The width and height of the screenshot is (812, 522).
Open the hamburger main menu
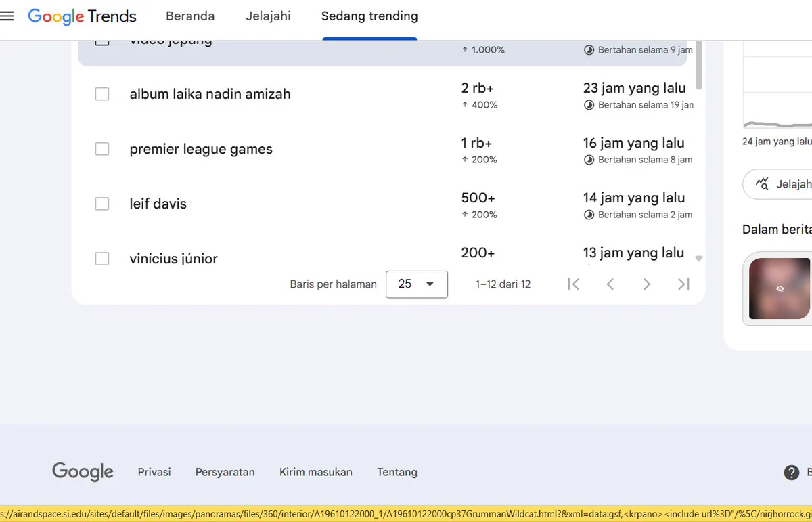pos(7,16)
